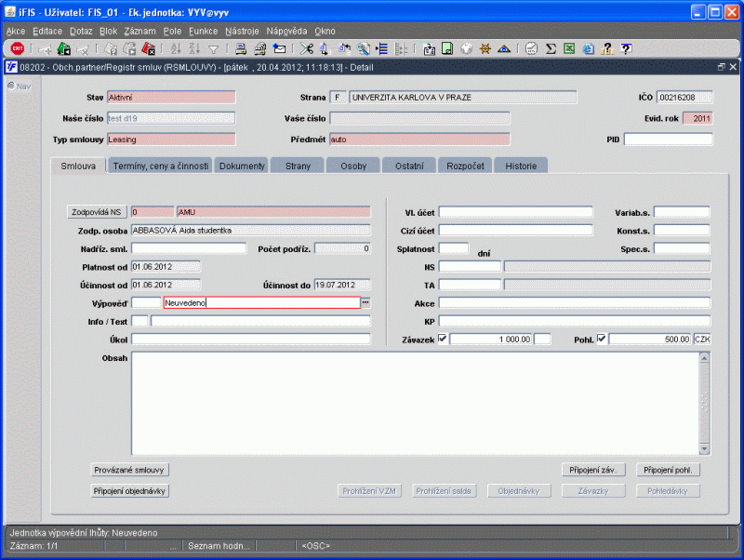Screen dimensions: 744x560
Task: Switch to the Rozpočet tab
Action: click(x=465, y=167)
